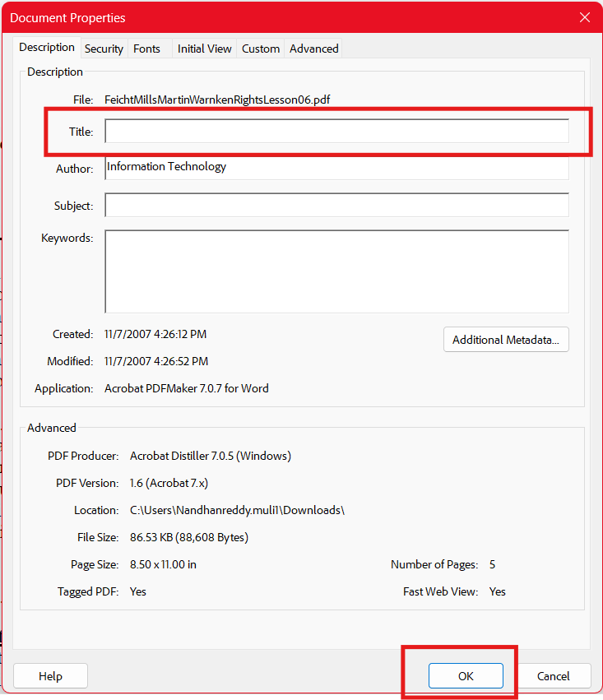Click inside the Title input field

[337, 131]
